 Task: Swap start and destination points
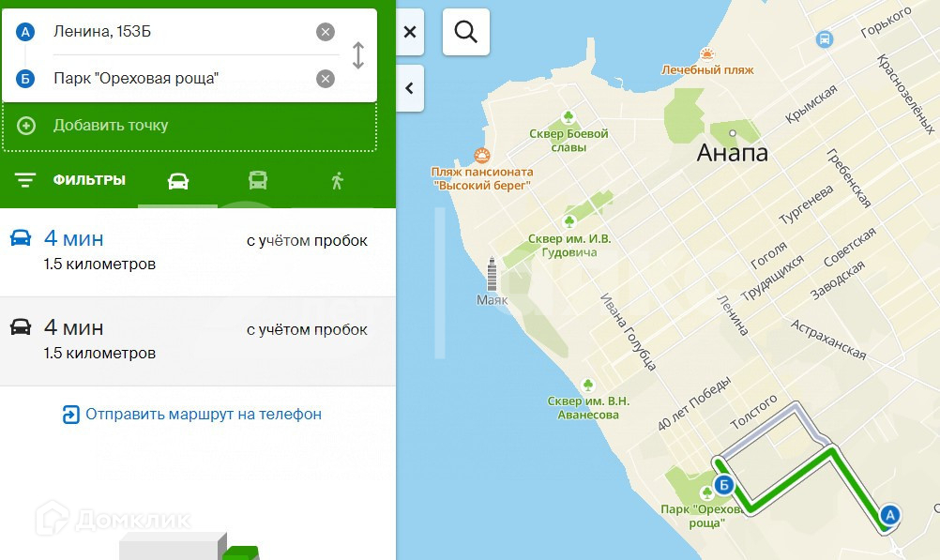pos(358,55)
